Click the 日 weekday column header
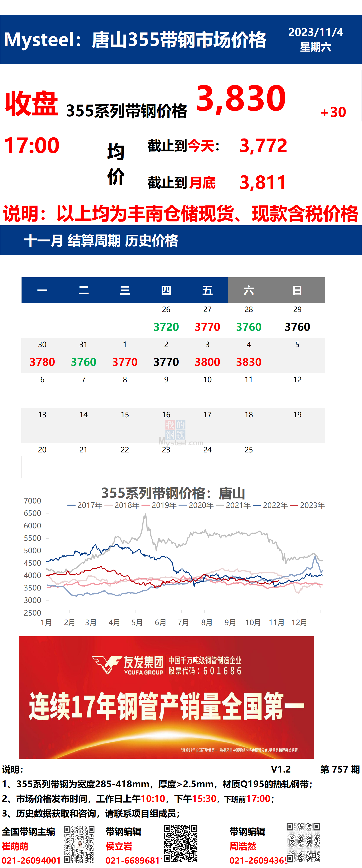Image resolution: width=362 pixels, height=868 pixels. click(x=297, y=290)
